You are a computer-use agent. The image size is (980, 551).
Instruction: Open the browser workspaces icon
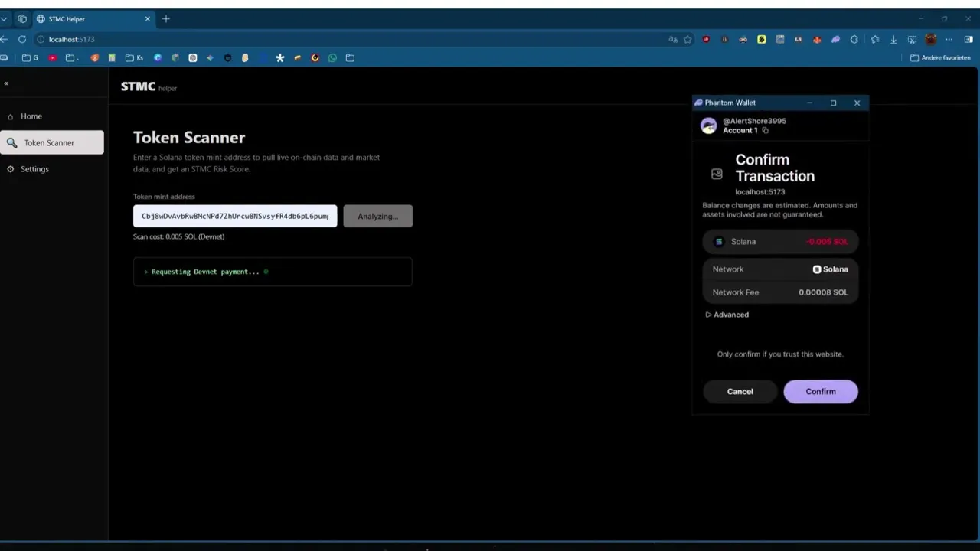click(22, 19)
